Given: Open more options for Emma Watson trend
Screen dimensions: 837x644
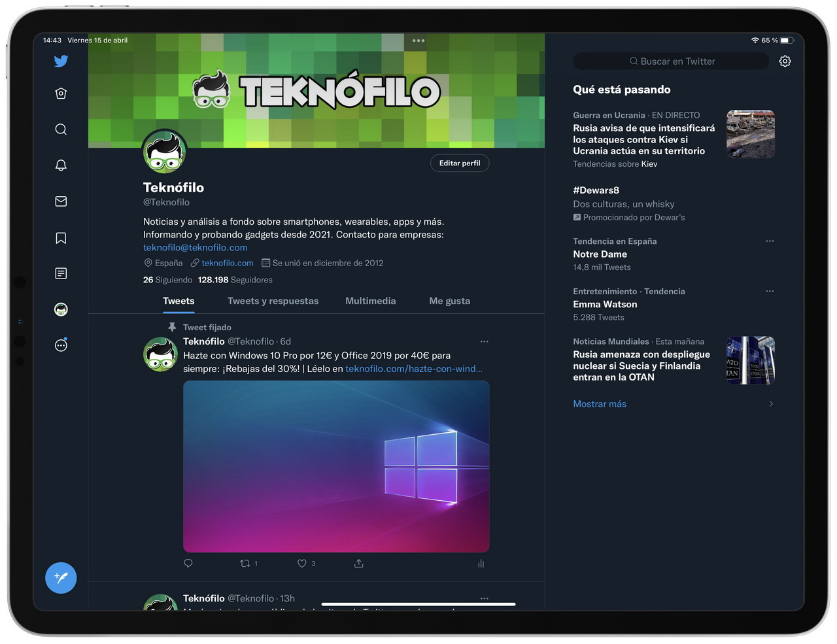Looking at the screenshot, I should (x=770, y=291).
